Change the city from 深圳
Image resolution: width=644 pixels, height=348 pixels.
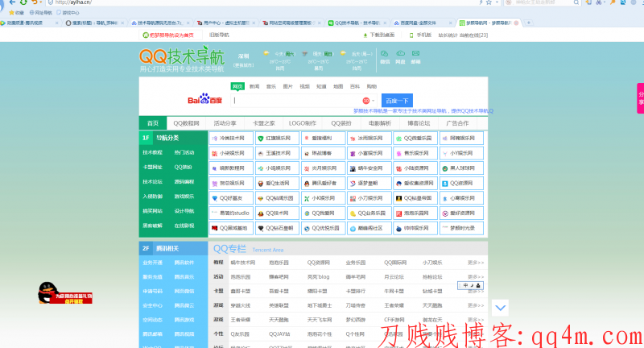244,65
